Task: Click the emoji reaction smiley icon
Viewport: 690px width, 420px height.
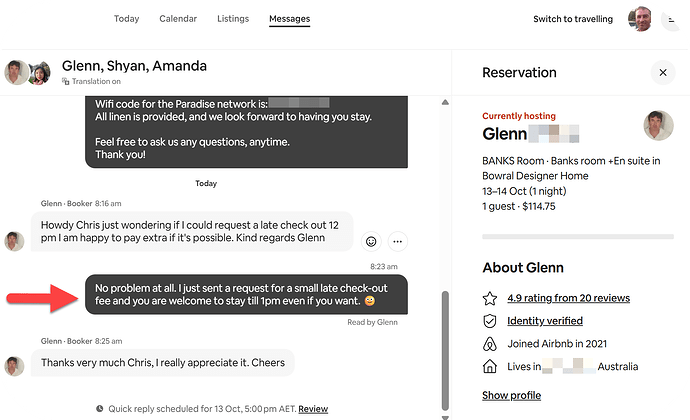Action: coord(372,241)
